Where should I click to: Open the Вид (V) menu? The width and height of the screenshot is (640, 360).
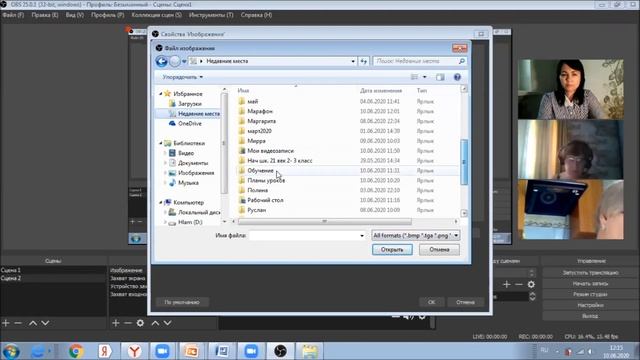pos(75,15)
